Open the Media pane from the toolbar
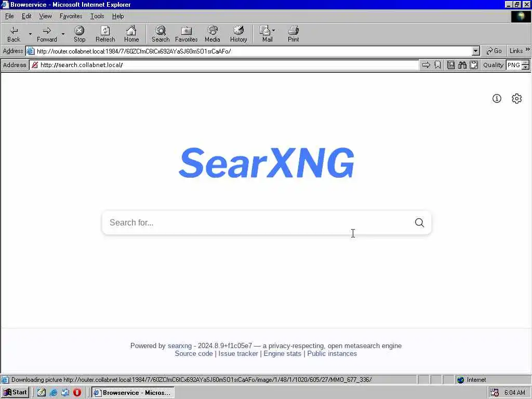This screenshot has width=532, height=399. 212,34
